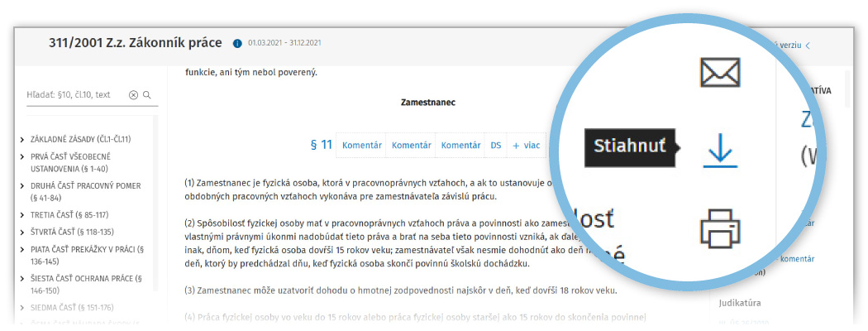The width and height of the screenshot is (868, 331).
Task: Click the printer icon
Action: point(719,227)
